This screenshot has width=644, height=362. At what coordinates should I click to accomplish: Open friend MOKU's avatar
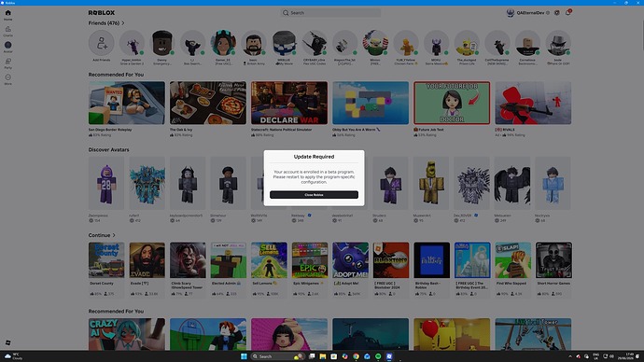coord(436,43)
